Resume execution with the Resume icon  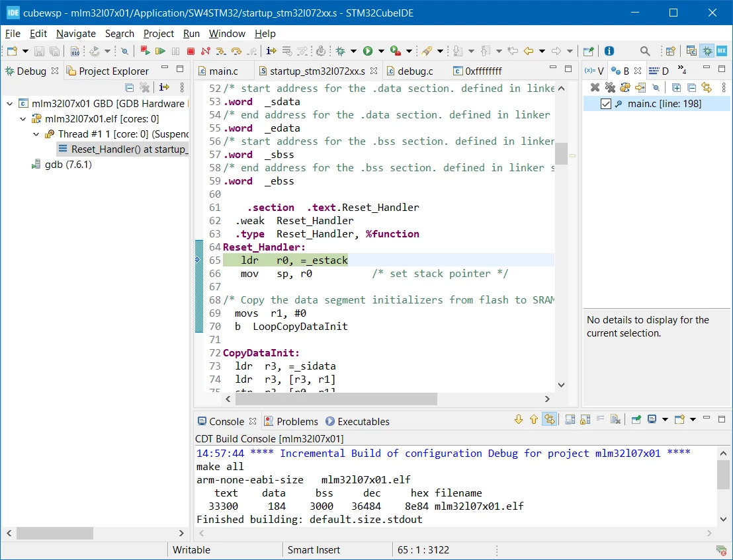[x=160, y=51]
